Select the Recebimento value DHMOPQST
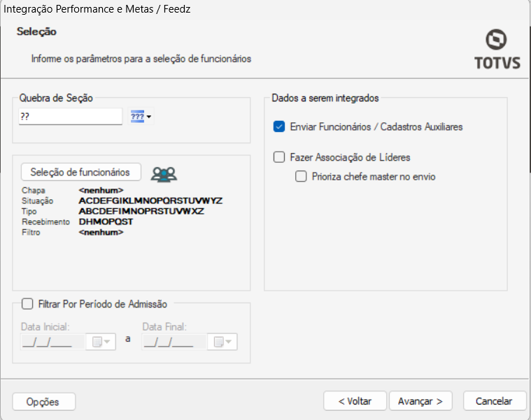Screen dimensions: 531x420 pos(106,222)
